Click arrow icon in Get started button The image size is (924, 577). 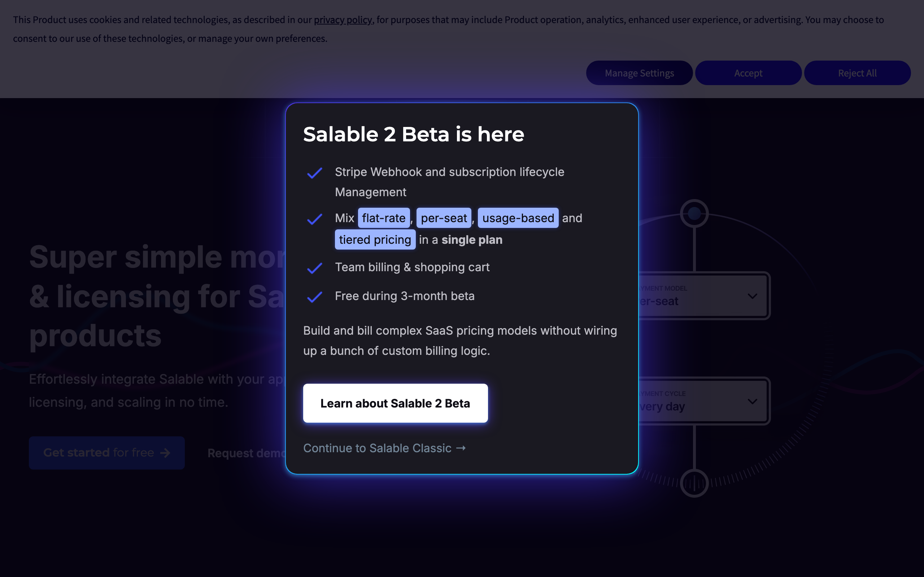(165, 453)
